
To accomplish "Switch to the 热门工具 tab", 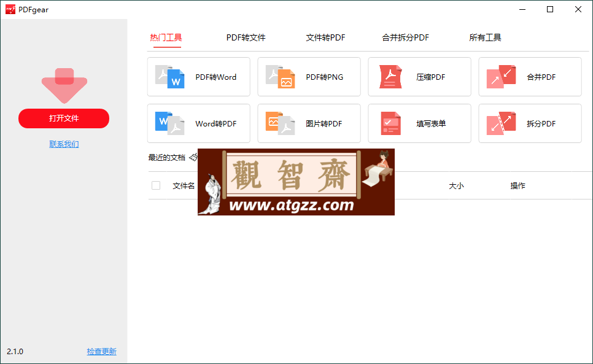I will (166, 37).
